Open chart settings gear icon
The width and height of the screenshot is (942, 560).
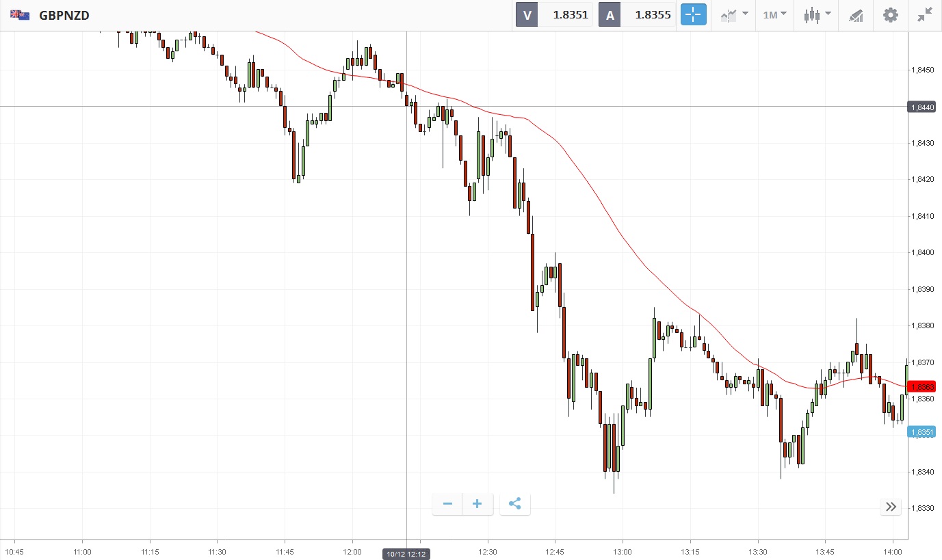click(890, 14)
